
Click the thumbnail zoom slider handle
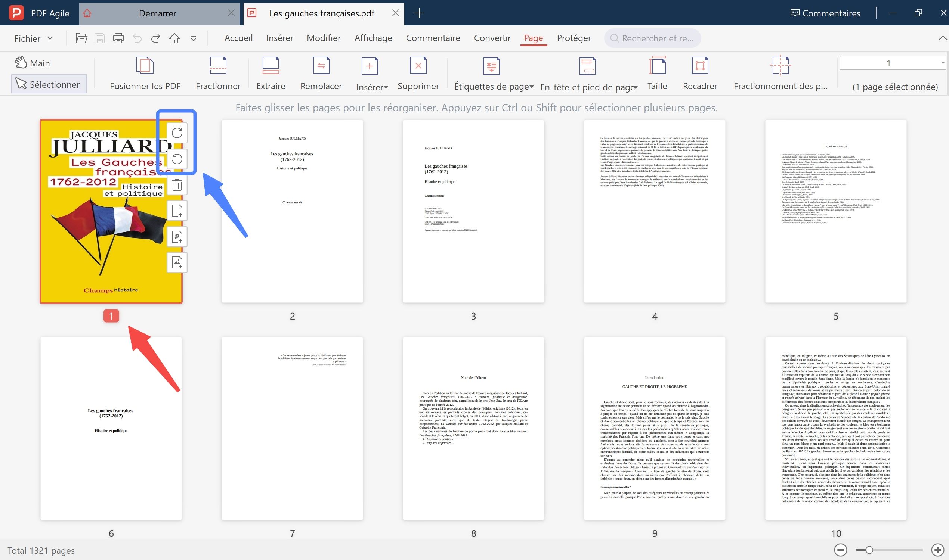[x=869, y=550]
